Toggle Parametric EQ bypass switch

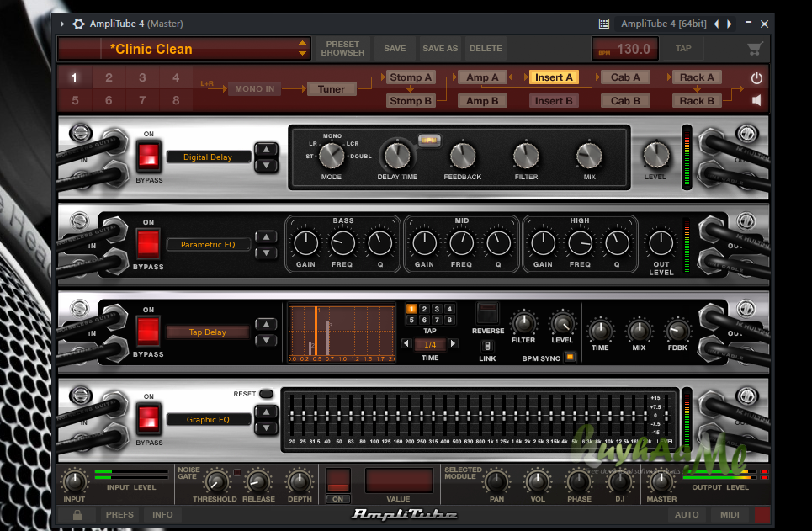click(148, 243)
